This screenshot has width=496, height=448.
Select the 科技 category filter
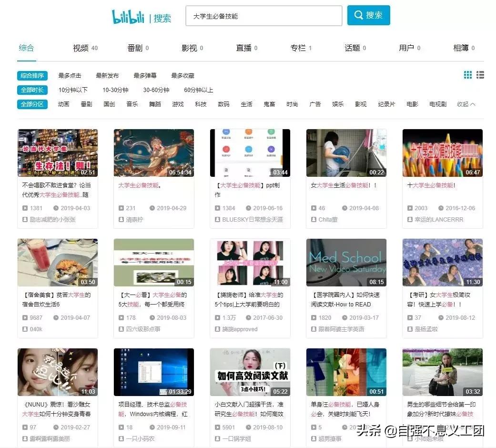click(x=200, y=104)
